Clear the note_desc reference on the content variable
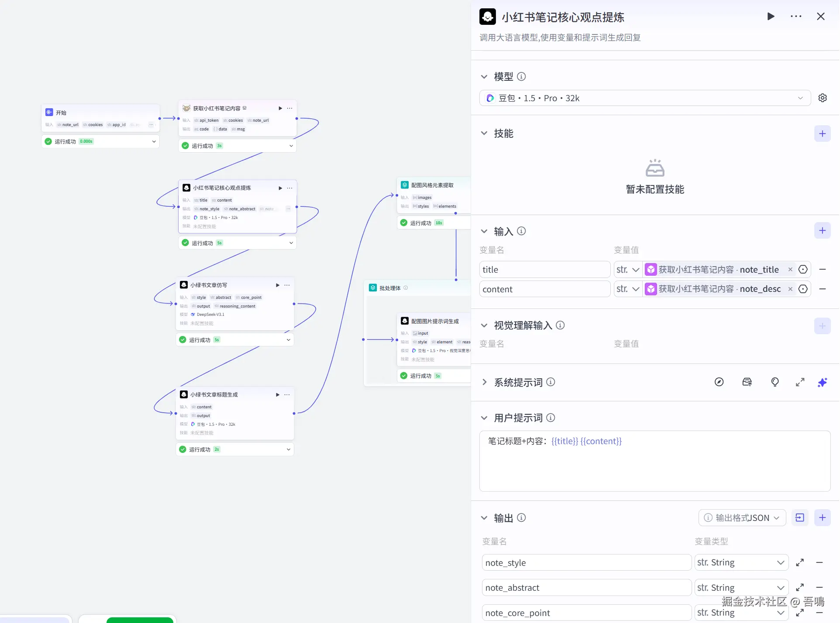This screenshot has height=623, width=840. [790, 289]
